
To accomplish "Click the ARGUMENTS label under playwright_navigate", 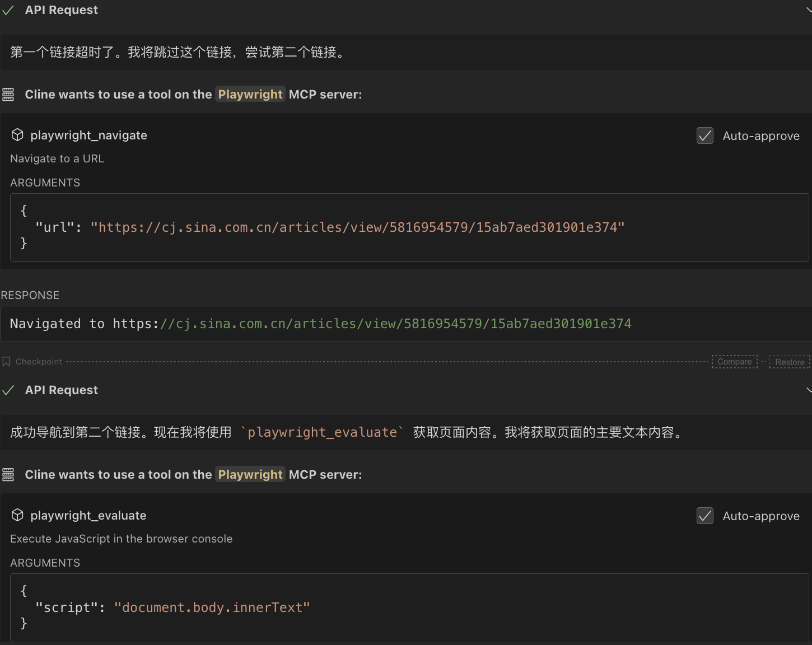I will 45,183.
